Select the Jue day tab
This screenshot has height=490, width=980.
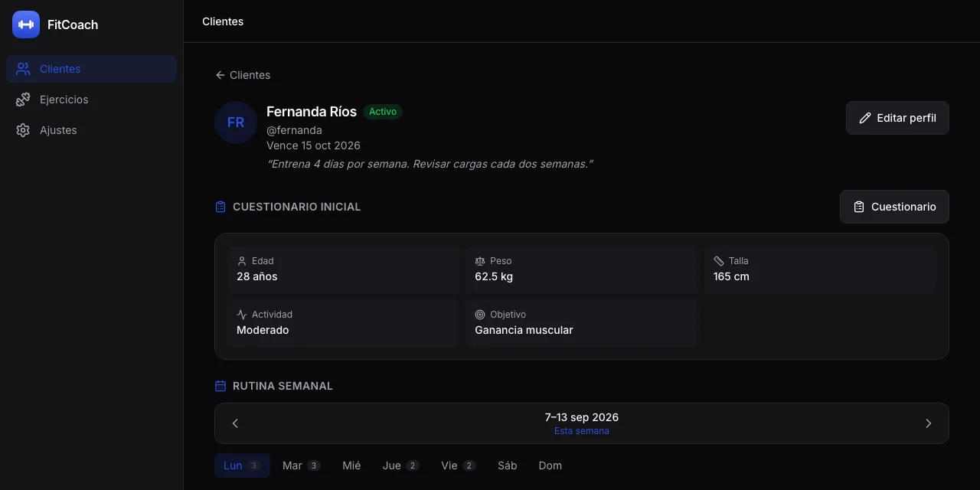400,465
